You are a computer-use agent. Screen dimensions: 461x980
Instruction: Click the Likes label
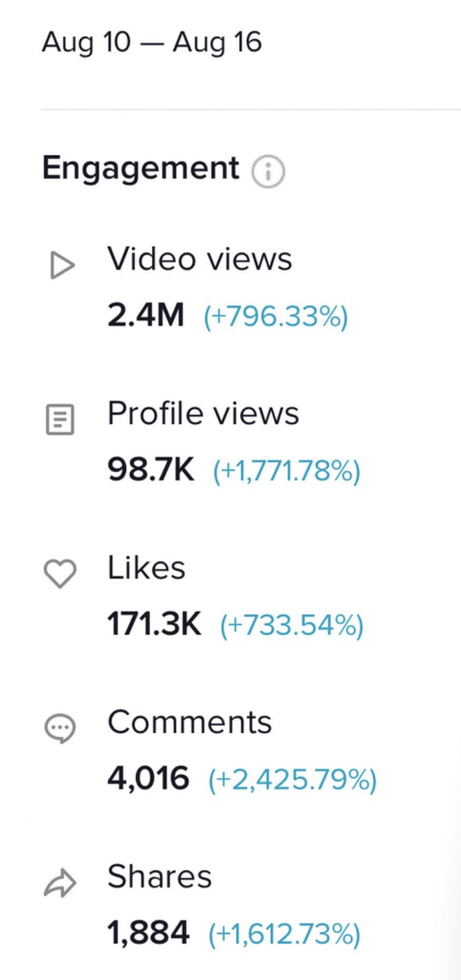[146, 568]
